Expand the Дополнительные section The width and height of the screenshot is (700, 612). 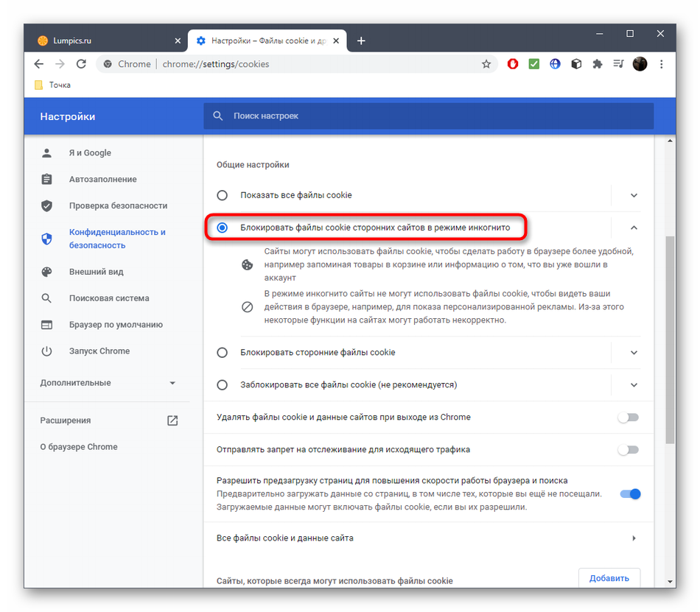[108, 383]
